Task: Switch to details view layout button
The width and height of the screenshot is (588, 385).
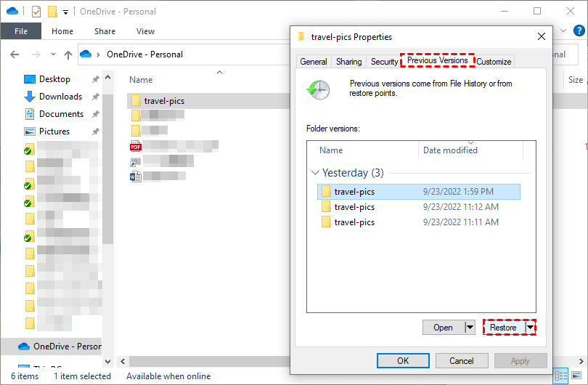Action: [561, 376]
